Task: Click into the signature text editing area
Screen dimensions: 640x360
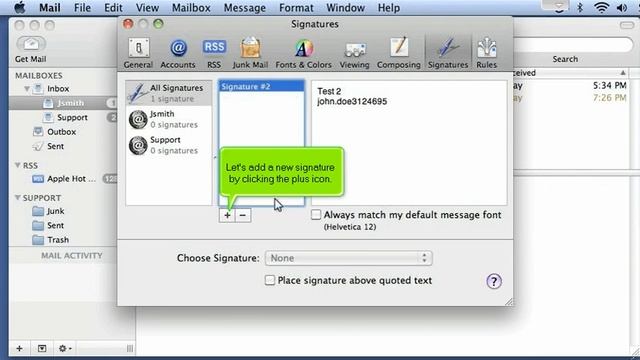Action: click(409, 142)
